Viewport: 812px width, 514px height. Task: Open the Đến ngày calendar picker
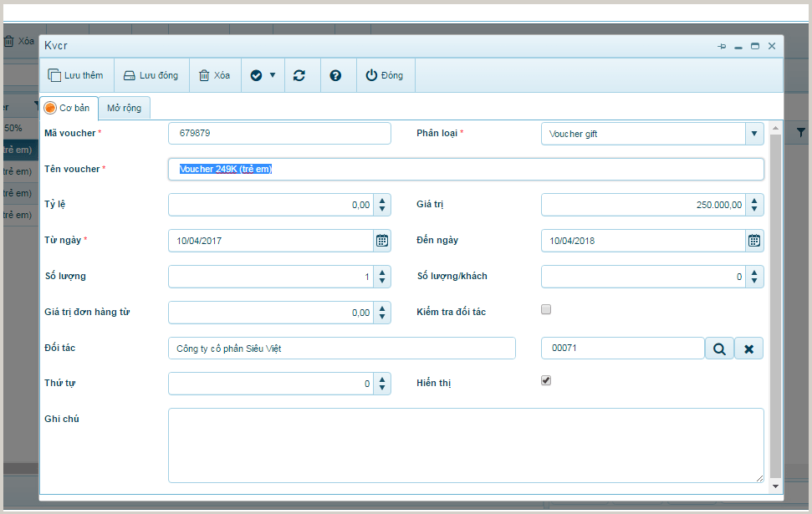pos(754,241)
